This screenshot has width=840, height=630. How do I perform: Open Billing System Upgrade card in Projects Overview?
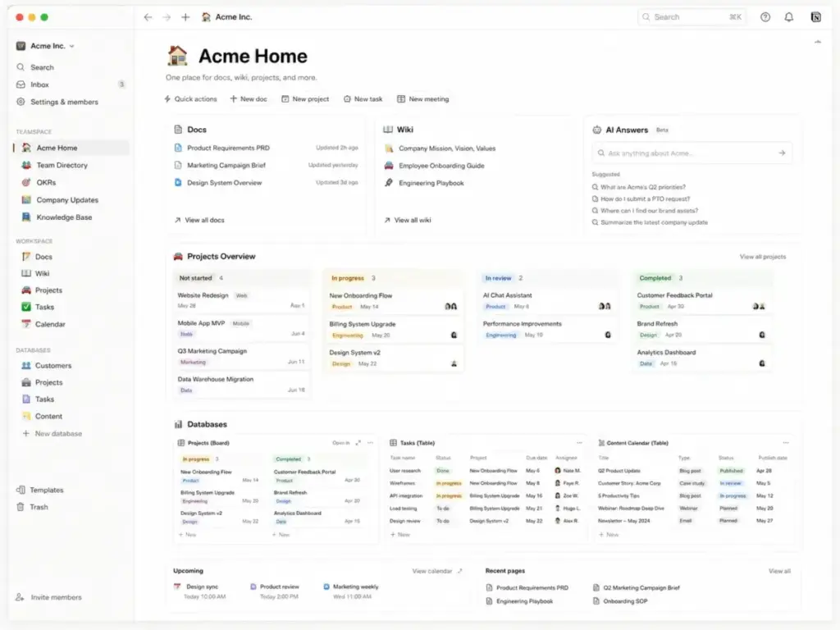(x=394, y=330)
